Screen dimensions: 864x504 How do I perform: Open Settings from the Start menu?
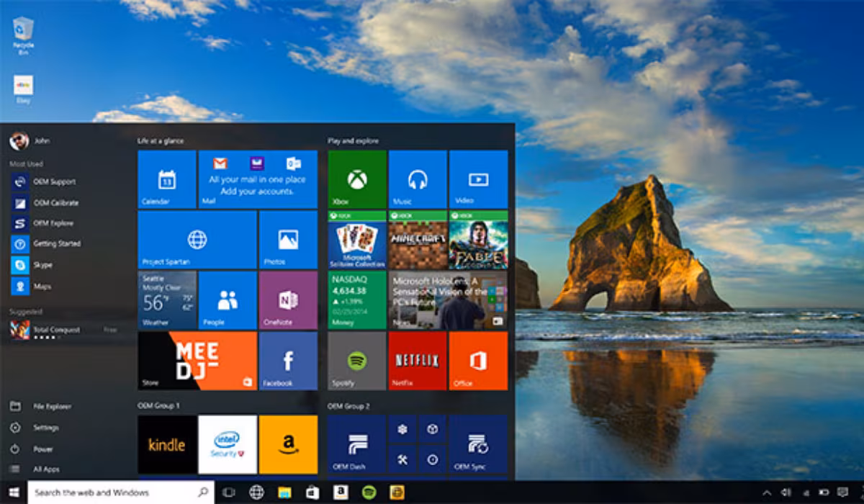[x=35, y=428]
